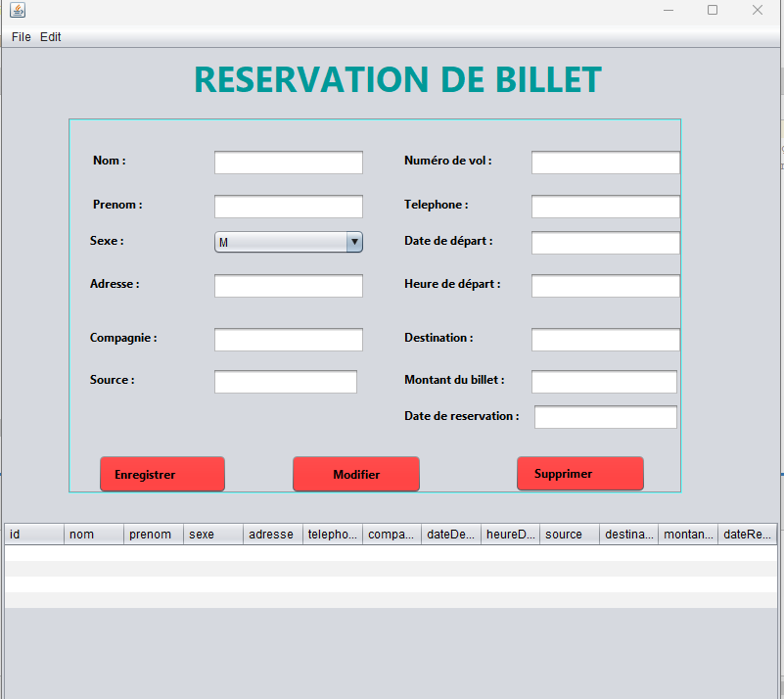Focus the Compagnie text box

pos(288,340)
